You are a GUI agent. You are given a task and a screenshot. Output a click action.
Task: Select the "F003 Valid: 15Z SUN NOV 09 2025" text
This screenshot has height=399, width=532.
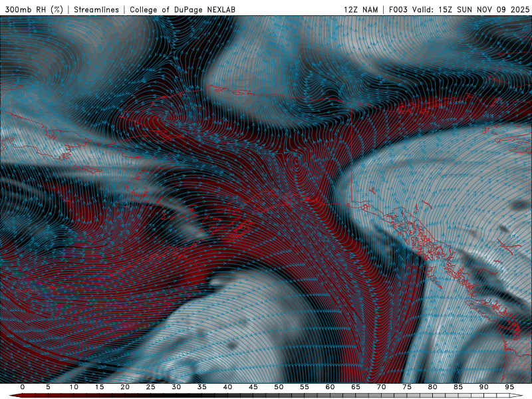pyautogui.click(x=459, y=9)
